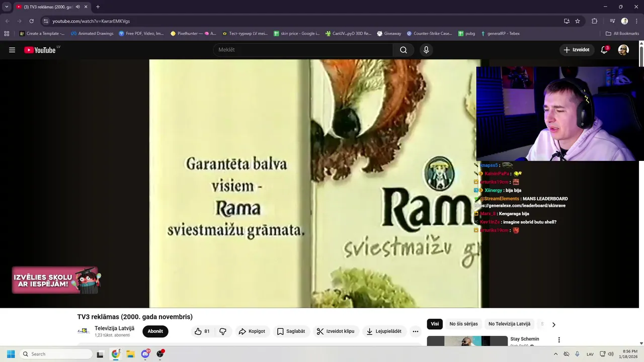The image size is (644, 362).
Task: Switch LAV input language indicator
Action: (590, 354)
